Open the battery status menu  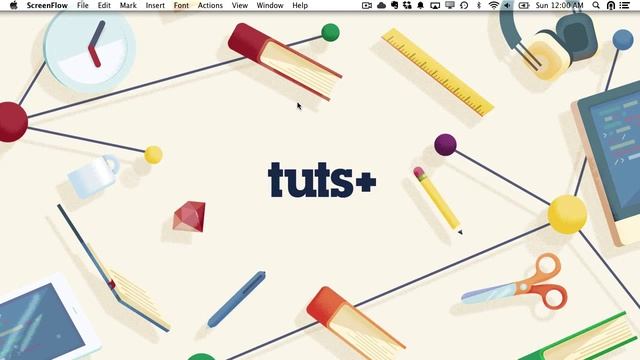click(x=524, y=5)
